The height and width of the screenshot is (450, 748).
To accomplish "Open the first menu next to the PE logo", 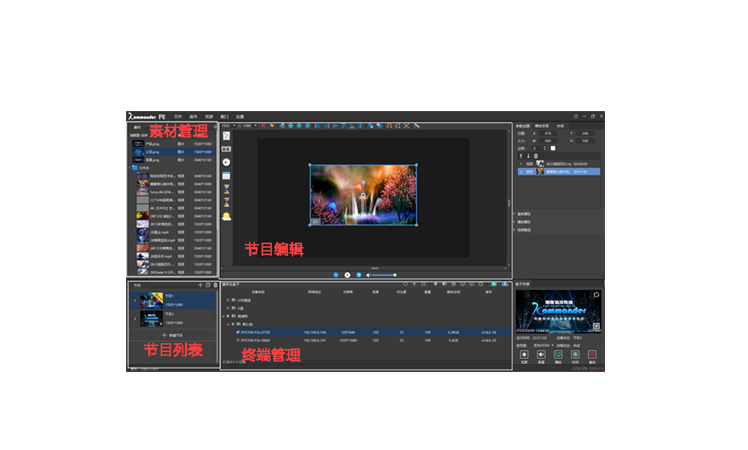I will [x=177, y=116].
